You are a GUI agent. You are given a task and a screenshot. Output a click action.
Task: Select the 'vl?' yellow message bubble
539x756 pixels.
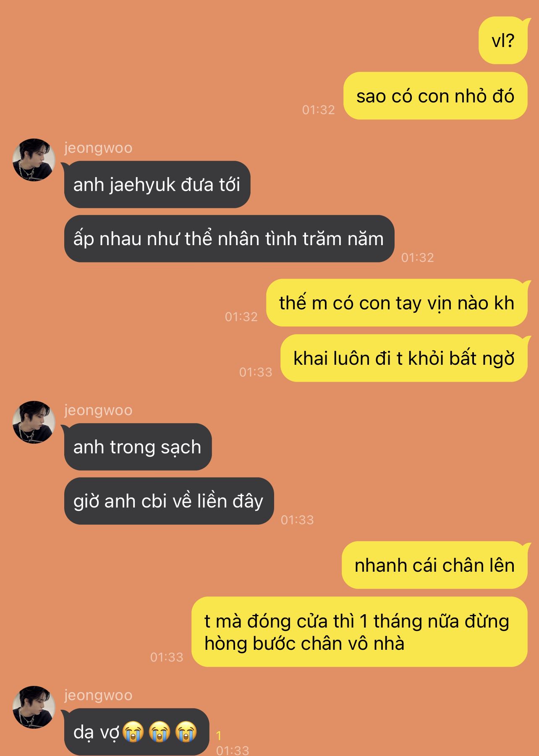click(x=503, y=40)
